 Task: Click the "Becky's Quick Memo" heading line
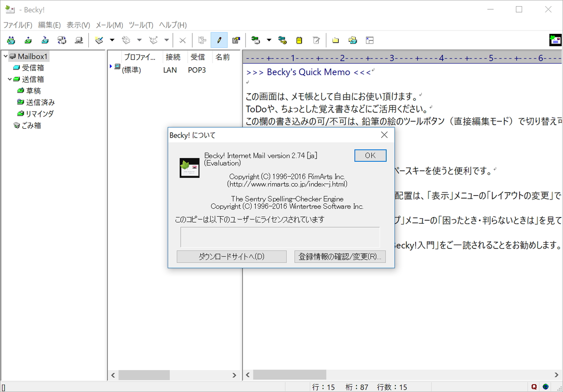point(309,72)
